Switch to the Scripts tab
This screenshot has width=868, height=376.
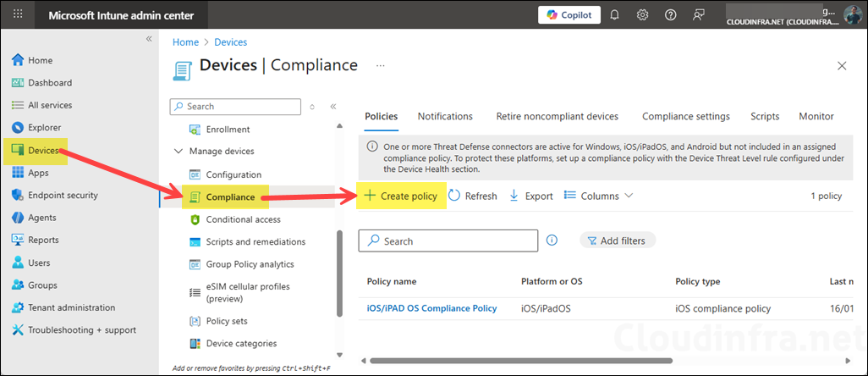coord(765,116)
